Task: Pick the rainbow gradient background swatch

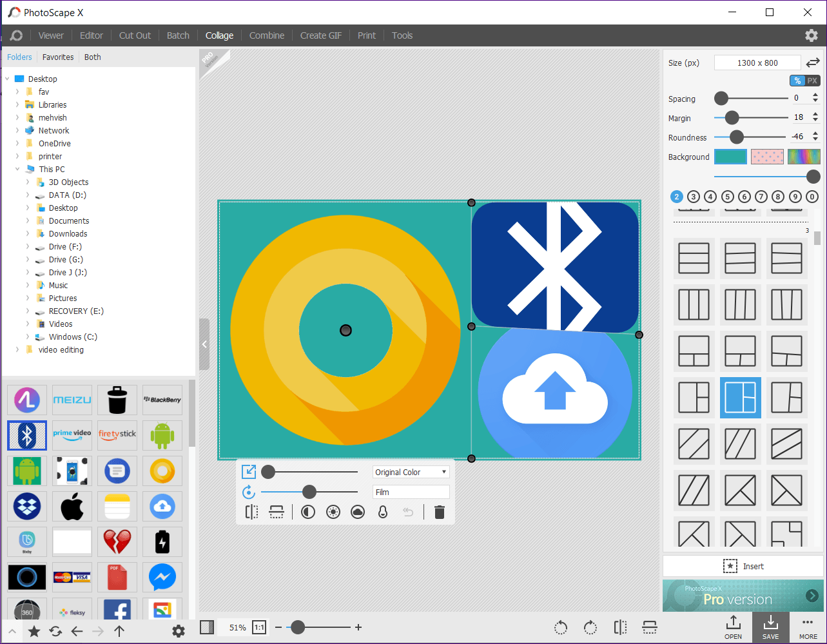Action: pyautogui.click(x=804, y=157)
